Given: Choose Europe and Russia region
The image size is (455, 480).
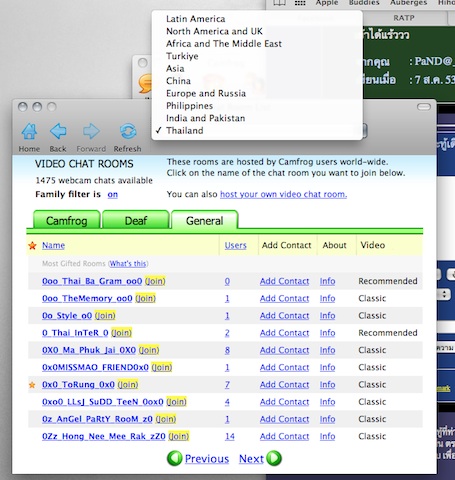Looking at the screenshot, I should [206, 93].
